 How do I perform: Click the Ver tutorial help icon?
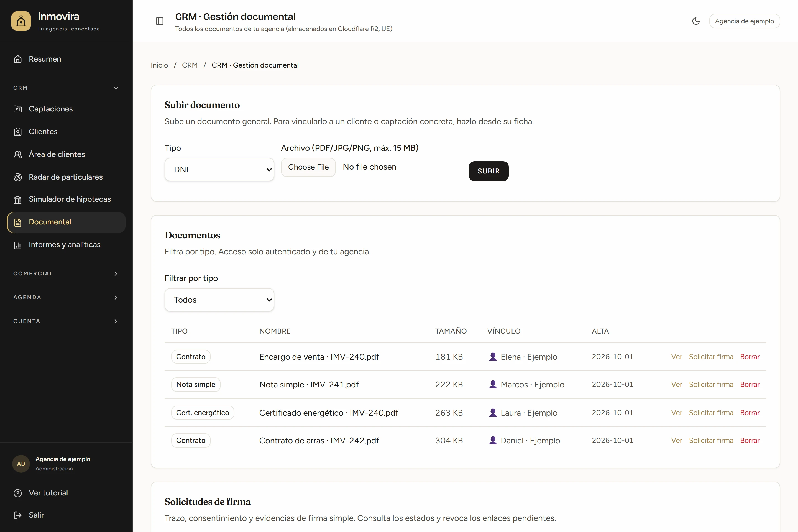18,493
